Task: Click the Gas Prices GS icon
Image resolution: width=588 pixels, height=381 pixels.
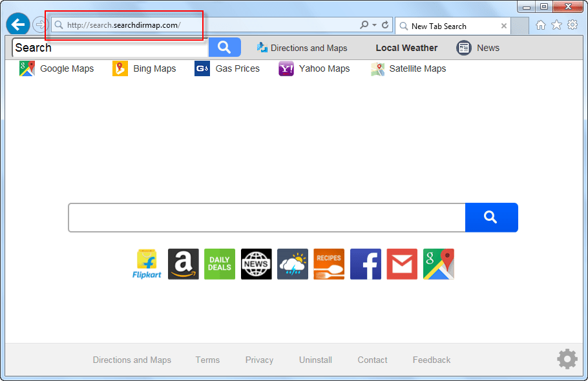Action: pos(202,68)
